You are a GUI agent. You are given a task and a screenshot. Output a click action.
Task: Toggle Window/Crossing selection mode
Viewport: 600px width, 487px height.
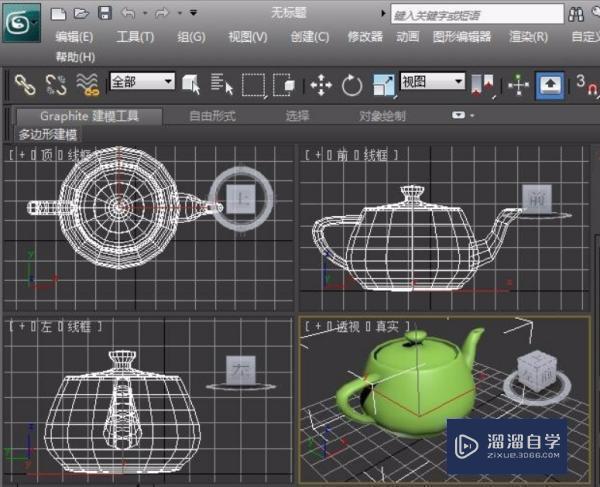tap(284, 85)
